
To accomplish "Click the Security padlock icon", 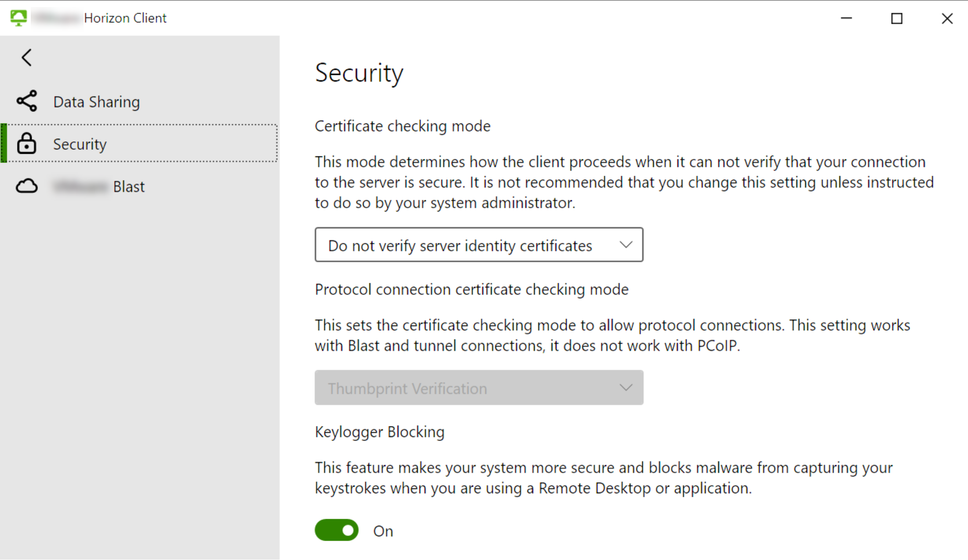I will (26, 144).
